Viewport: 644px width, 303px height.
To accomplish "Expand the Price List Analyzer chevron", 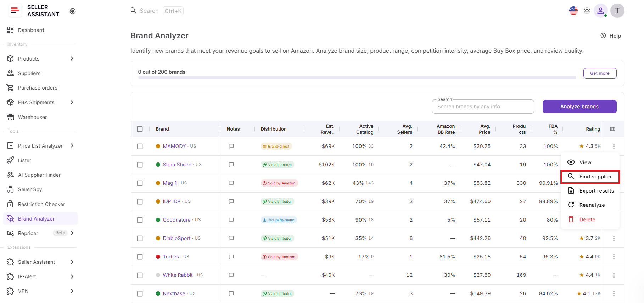I will 72,145.
